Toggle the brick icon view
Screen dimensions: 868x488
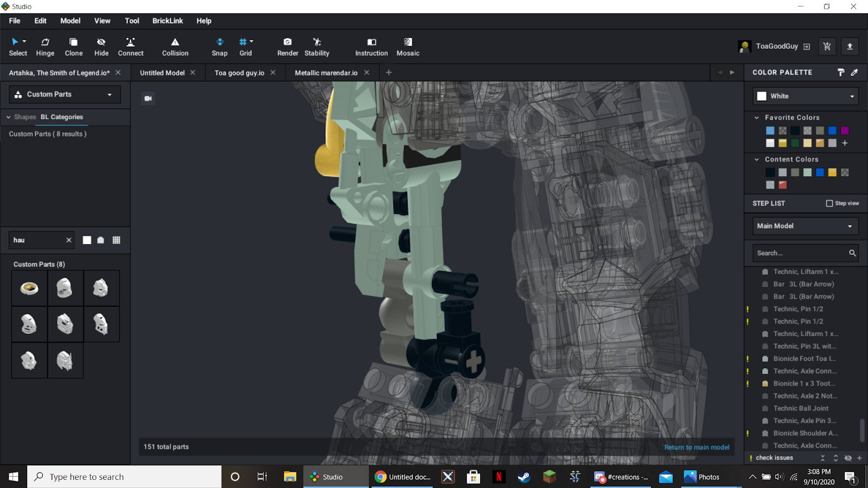(101, 240)
